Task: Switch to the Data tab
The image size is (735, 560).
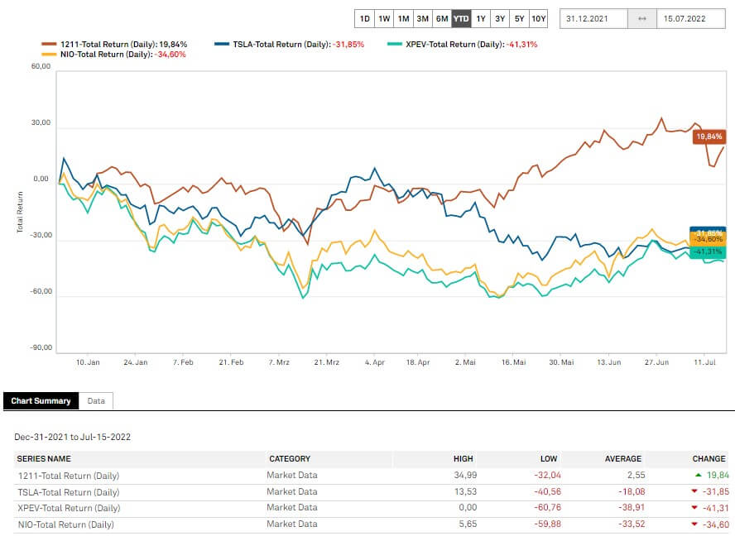Action: coord(97,401)
